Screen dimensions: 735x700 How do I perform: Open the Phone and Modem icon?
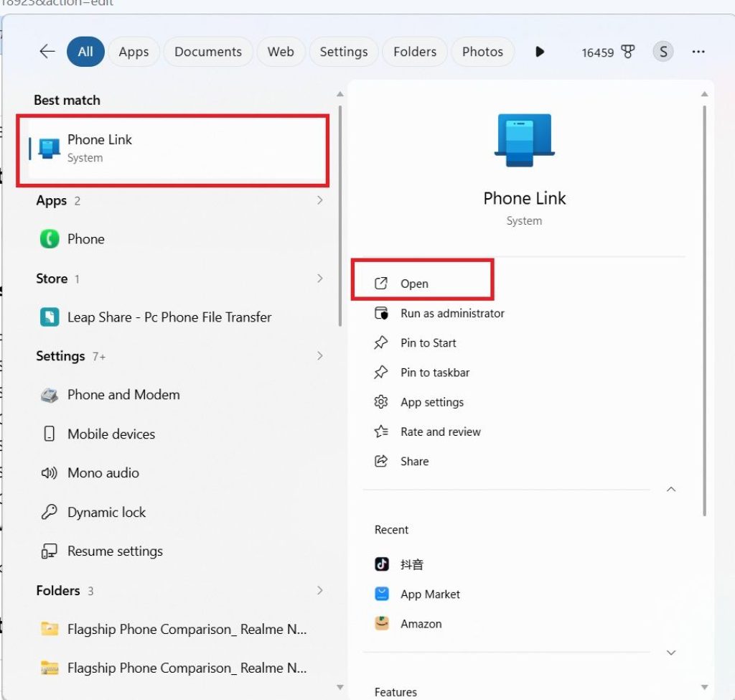[50, 395]
